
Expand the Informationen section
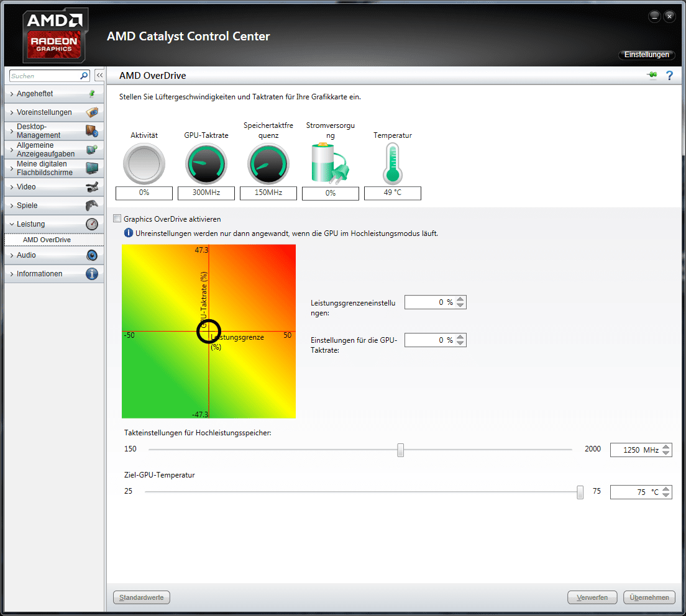coord(12,274)
